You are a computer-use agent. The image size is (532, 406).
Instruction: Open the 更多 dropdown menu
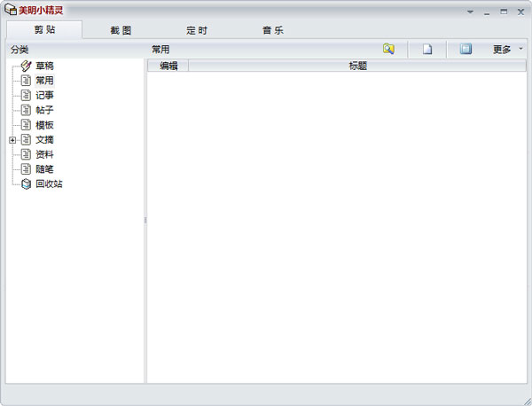click(507, 50)
